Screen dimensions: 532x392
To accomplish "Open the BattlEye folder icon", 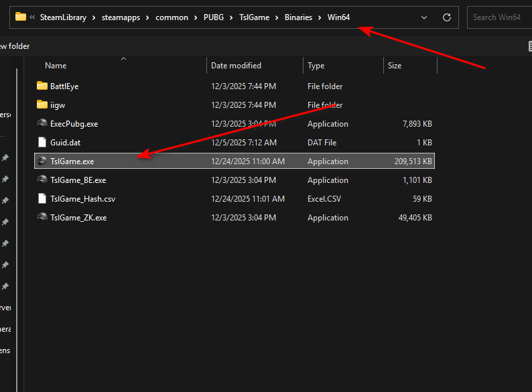I will pyautogui.click(x=42, y=86).
